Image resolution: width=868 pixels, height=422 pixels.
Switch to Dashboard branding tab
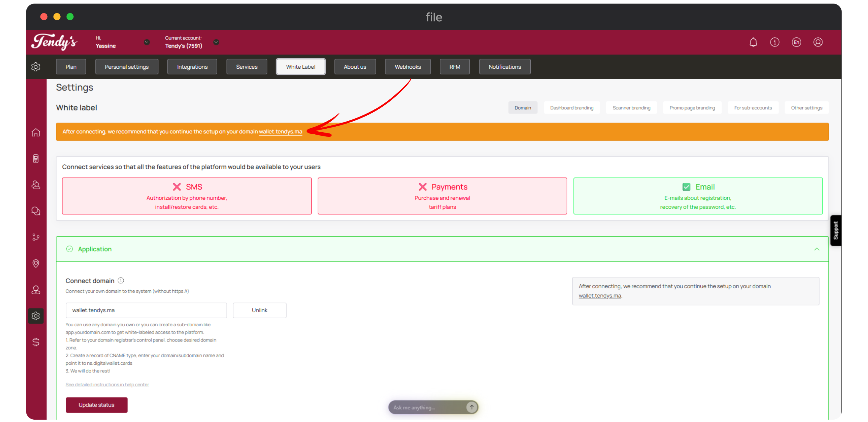coord(571,108)
